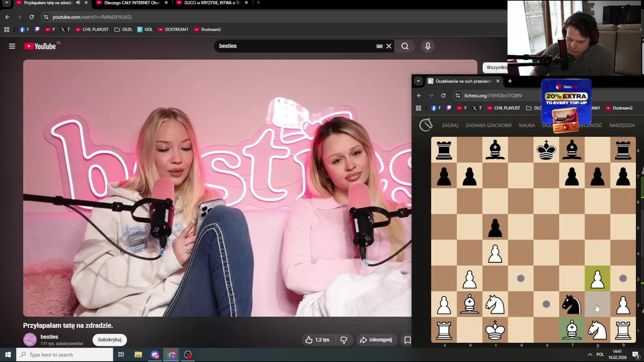Mute the playing YouTube tab via speaker icon
The image size is (644, 362).
[77, 3]
